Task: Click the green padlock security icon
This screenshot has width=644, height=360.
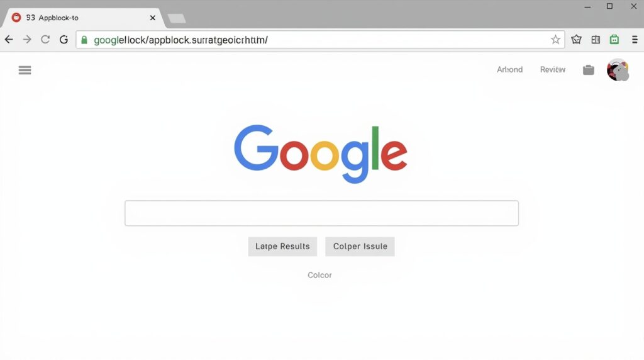Action: click(84, 40)
